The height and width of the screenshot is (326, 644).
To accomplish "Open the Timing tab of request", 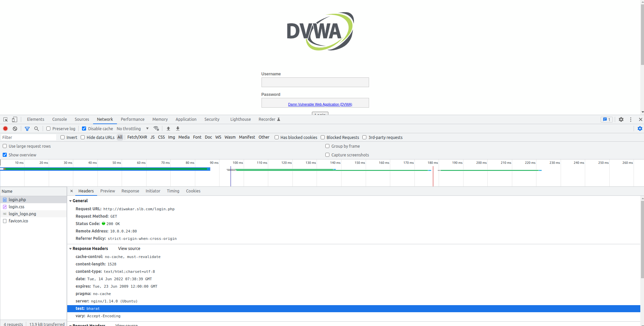I will pyautogui.click(x=173, y=191).
